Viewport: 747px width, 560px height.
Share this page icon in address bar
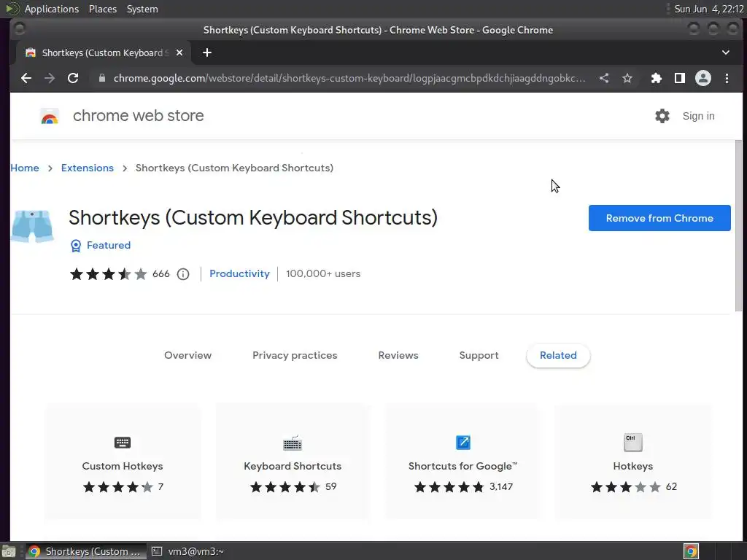pyautogui.click(x=604, y=78)
